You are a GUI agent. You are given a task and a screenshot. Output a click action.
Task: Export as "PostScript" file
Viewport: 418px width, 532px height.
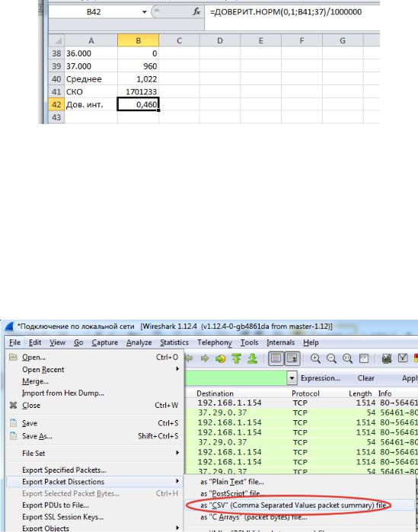point(232,494)
